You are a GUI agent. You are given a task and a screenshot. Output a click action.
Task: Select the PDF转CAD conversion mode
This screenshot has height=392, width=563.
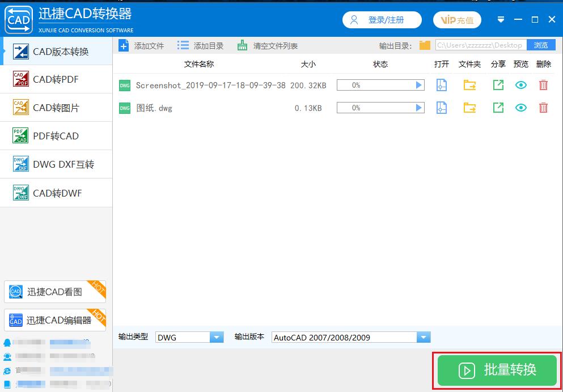[x=56, y=136]
